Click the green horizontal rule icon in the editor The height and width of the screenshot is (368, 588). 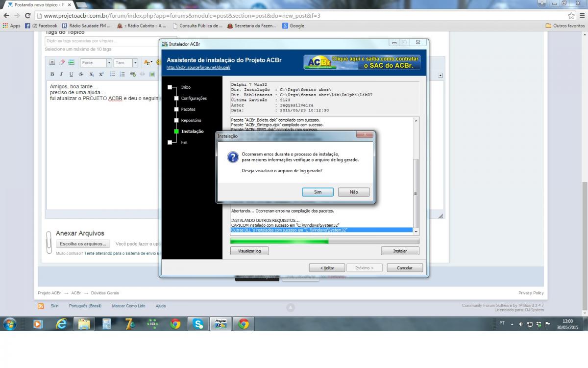pyautogui.click(x=71, y=62)
